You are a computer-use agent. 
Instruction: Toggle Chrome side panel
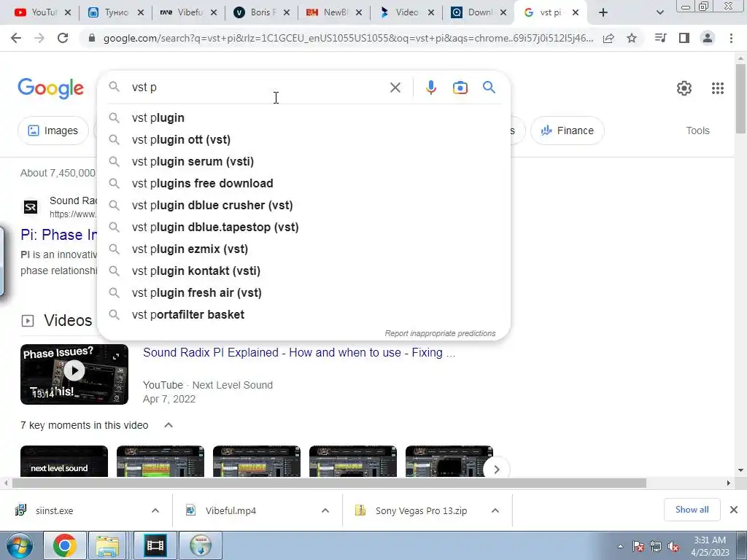pyautogui.click(x=684, y=38)
